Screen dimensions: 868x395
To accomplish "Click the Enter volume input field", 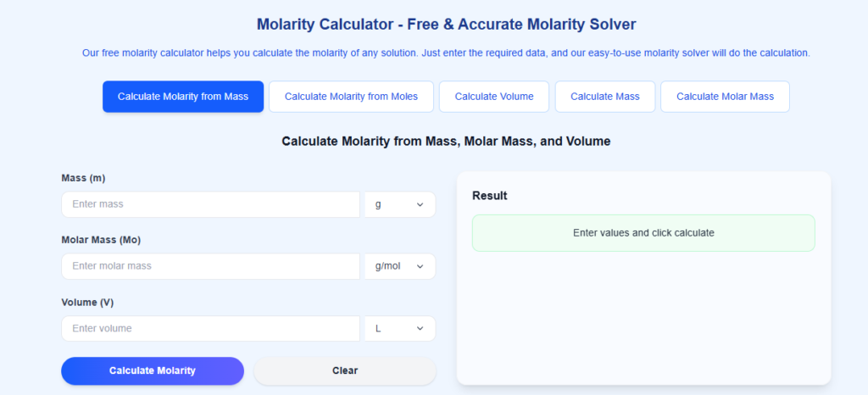I will [x=210, y=328].
